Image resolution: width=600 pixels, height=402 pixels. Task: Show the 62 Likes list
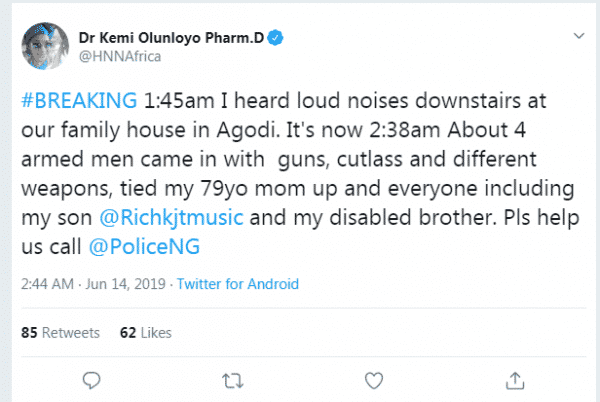[x=145, y=332]
